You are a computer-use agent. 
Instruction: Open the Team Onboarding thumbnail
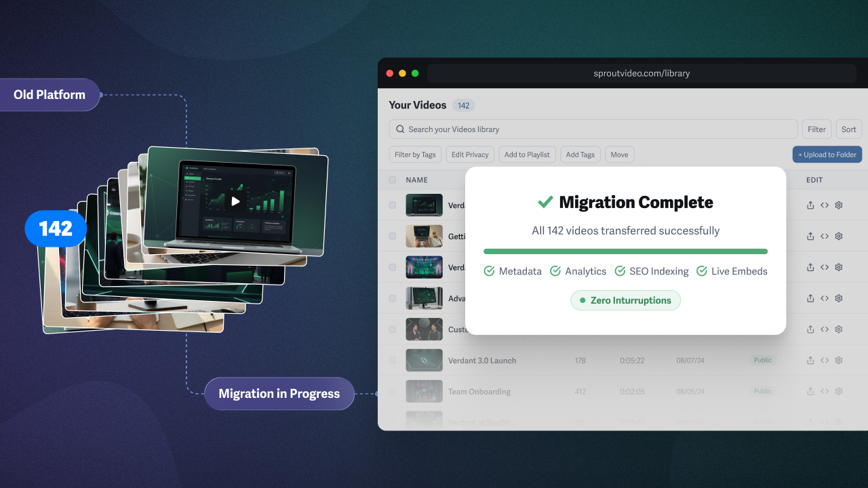(425, 392)
